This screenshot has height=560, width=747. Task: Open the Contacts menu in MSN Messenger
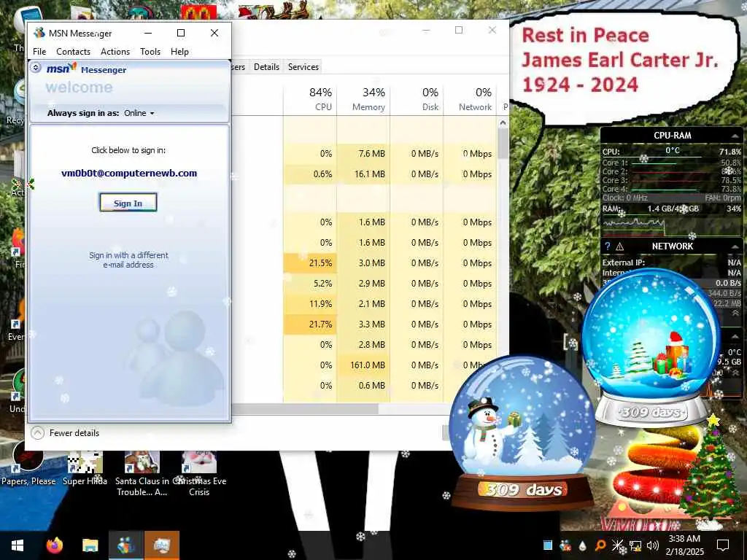coord(73,52)
